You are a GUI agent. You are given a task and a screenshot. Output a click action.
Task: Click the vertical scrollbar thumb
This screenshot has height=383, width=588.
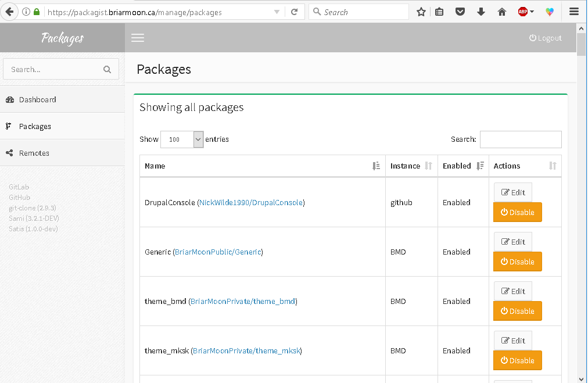581,44
